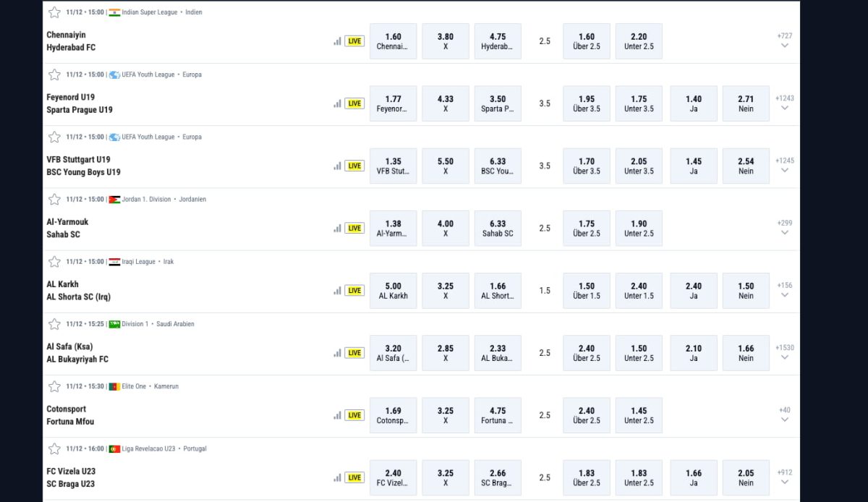Bet on Chennaiyin win at 1.60
The height and width of the screenshot is (502, 868).
pyautogui.click(x=393, y=41)
